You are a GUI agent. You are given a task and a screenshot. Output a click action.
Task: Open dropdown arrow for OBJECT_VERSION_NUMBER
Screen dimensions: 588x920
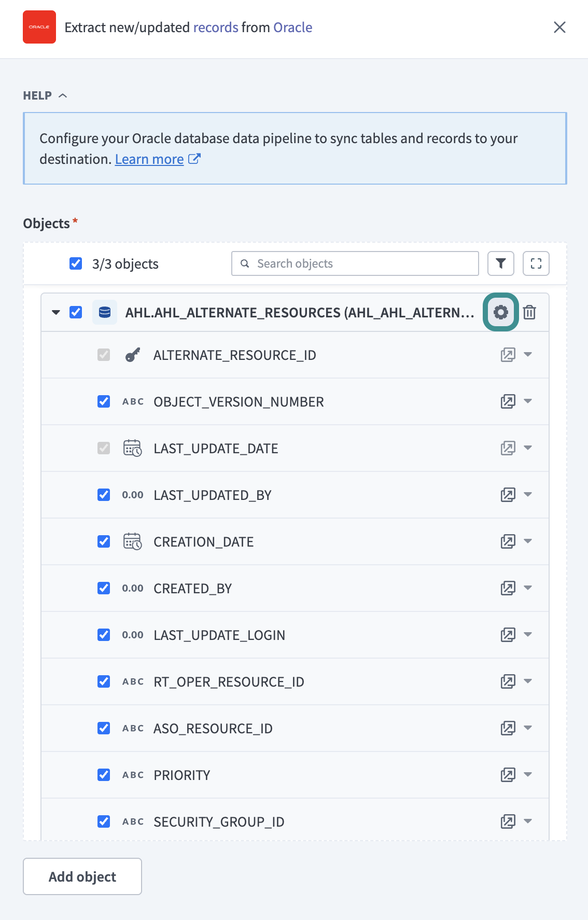click(x=528, y=401)
